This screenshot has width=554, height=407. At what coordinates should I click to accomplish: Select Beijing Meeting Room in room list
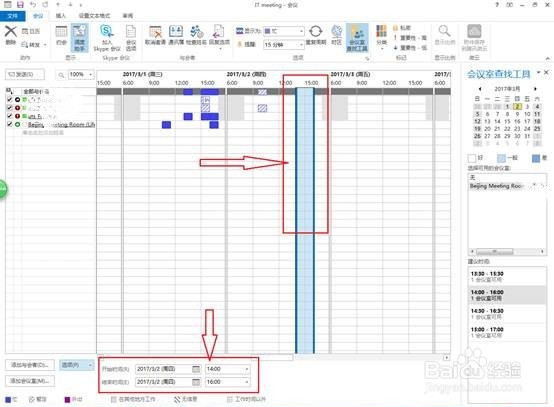coord(507,186)
